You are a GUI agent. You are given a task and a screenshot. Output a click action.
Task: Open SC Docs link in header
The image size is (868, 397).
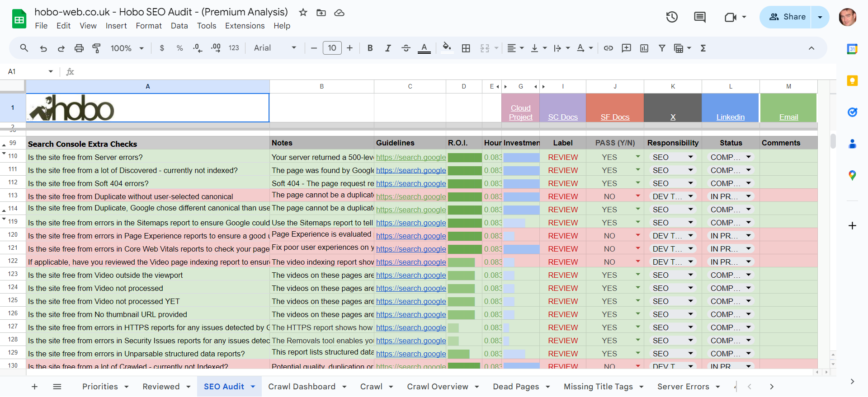(x=563, y=117)
